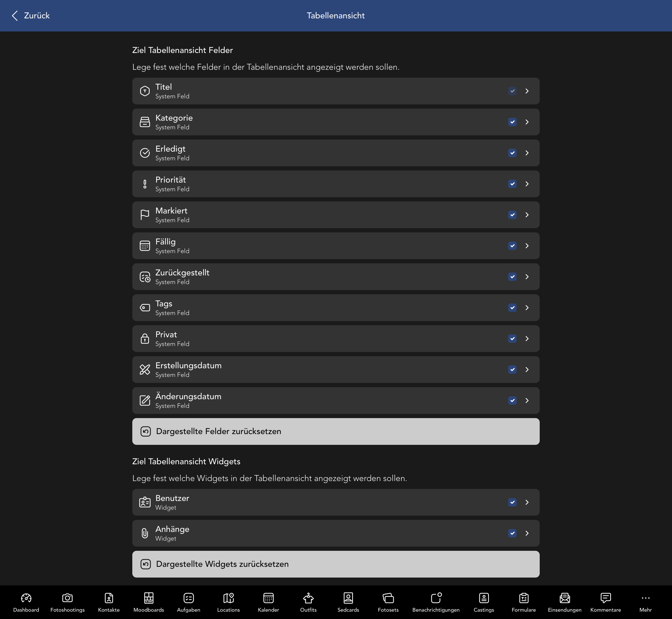The height and width of the screenshot is (619, 672).
Task: Select the Outfits icon
Action: pyautogui.click(x=308, y=601)
